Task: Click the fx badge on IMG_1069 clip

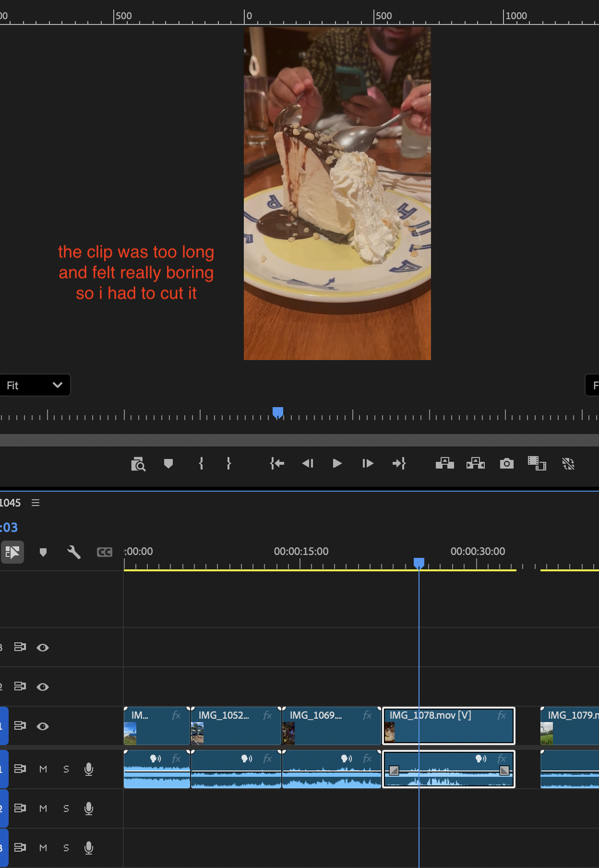Action: [367, 716]
